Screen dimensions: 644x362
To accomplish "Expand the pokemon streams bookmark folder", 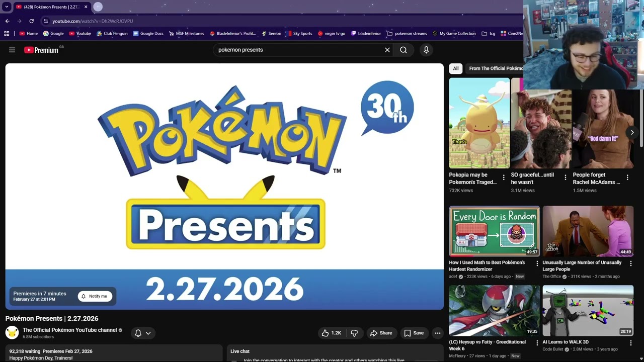I will (407, 33).
